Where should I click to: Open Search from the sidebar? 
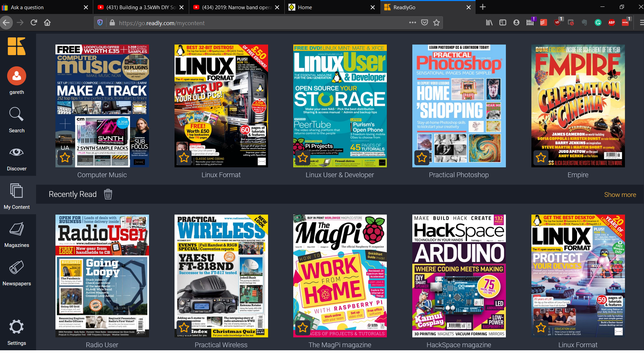(x=17, y=120)
